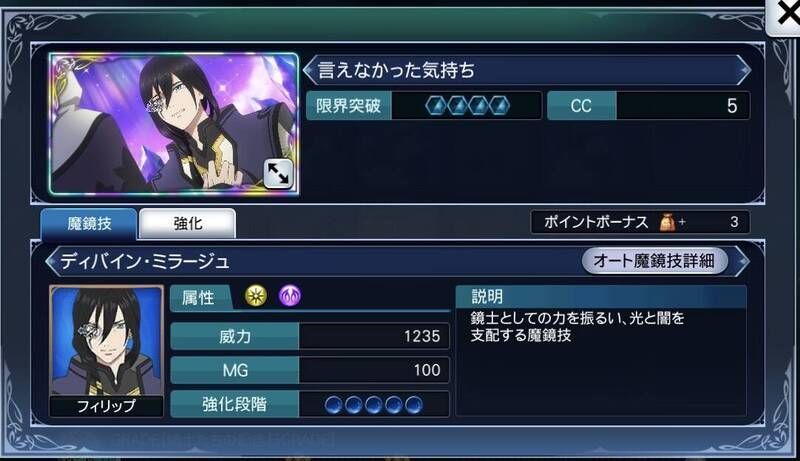Close the card detail window
The width and height of the screenshot is (800, 461).
(785, 15)
